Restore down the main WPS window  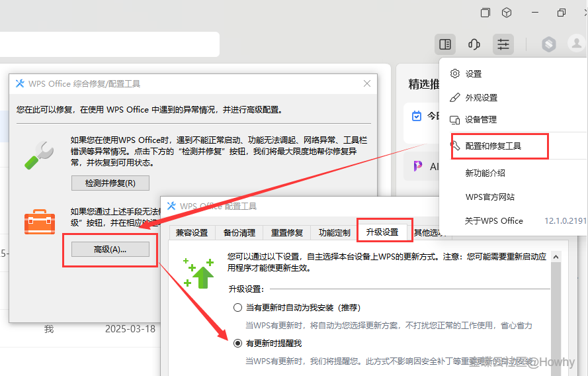(562, 13)
